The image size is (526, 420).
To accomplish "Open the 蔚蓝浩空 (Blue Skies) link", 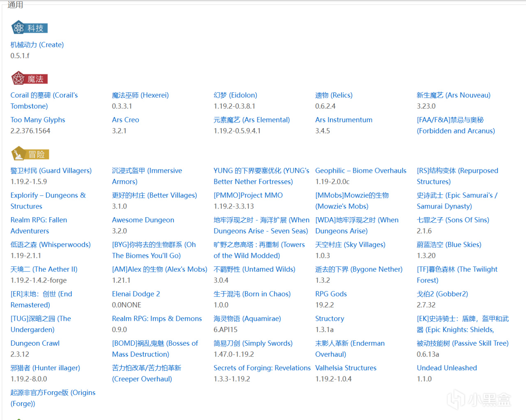I will 449,245.
